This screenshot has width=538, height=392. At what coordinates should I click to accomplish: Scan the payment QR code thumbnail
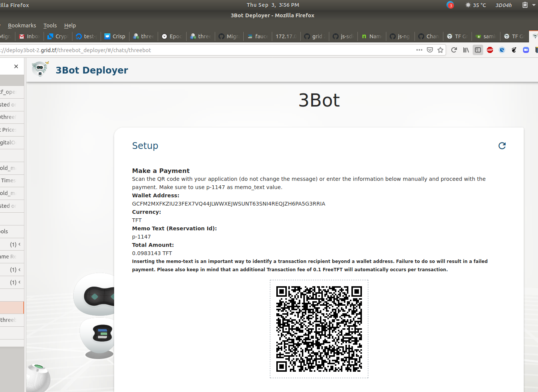click(319, 329)
